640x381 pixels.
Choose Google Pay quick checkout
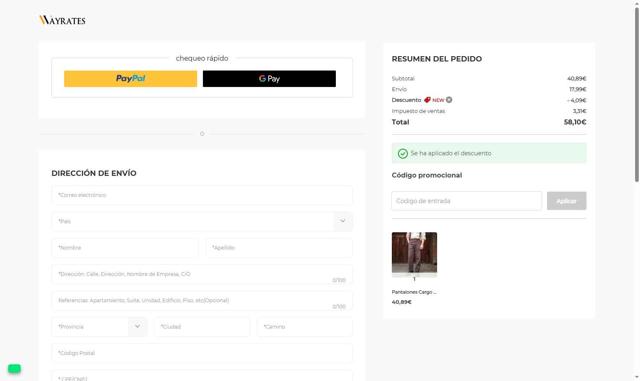(269, 78)
